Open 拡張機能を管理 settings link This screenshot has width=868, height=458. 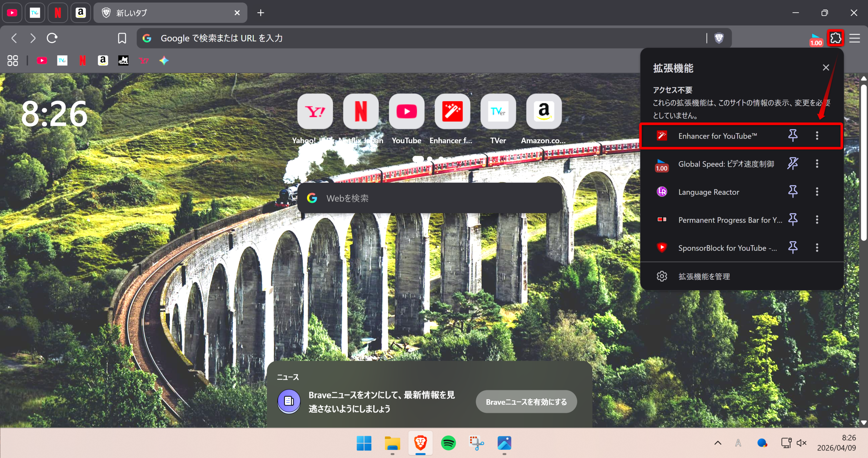click(x=704, y=276)
